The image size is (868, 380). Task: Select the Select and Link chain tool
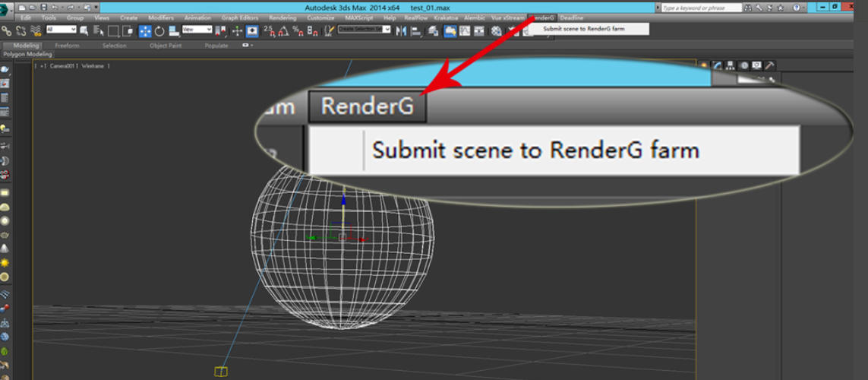tap(7, 30)
